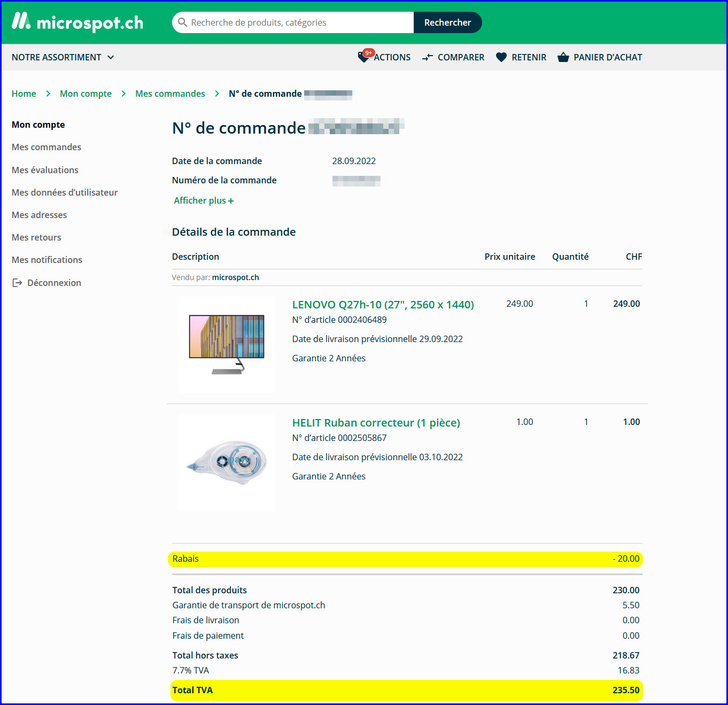This screenshot has width=728, height=705.
Task: Click the microspot.ch logo
Action: [78, 22]
